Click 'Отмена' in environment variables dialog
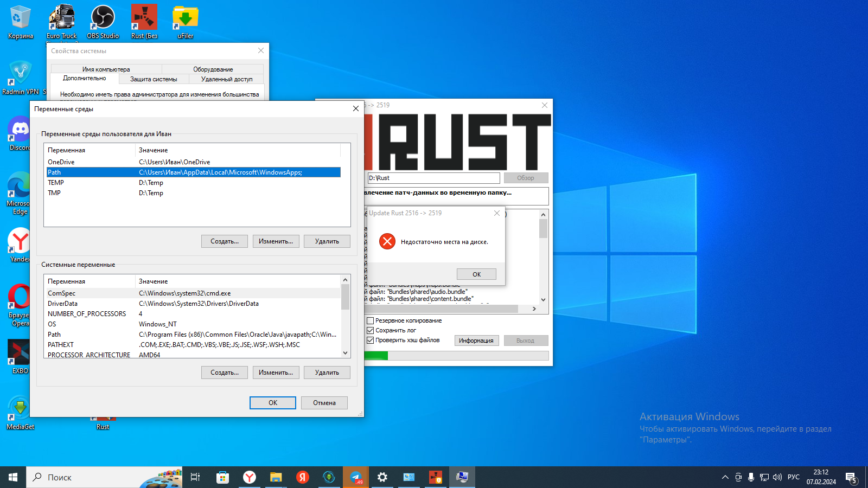 [324, 403]
